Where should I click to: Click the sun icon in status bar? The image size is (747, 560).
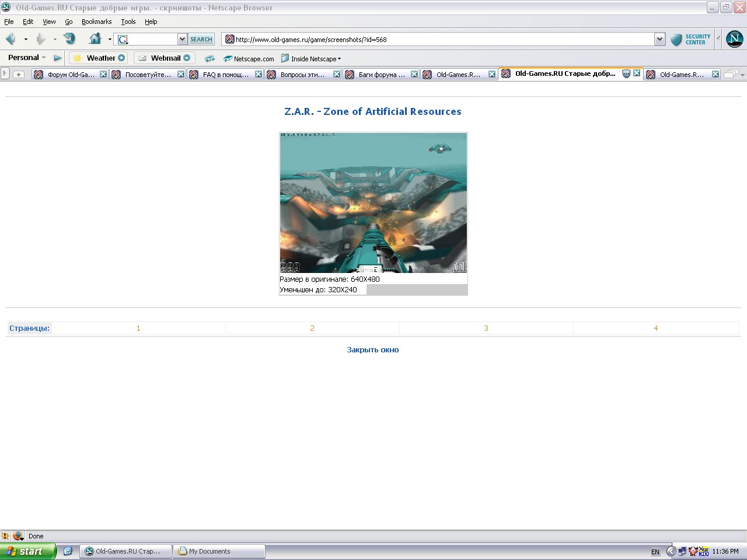(x=5, y=536)
